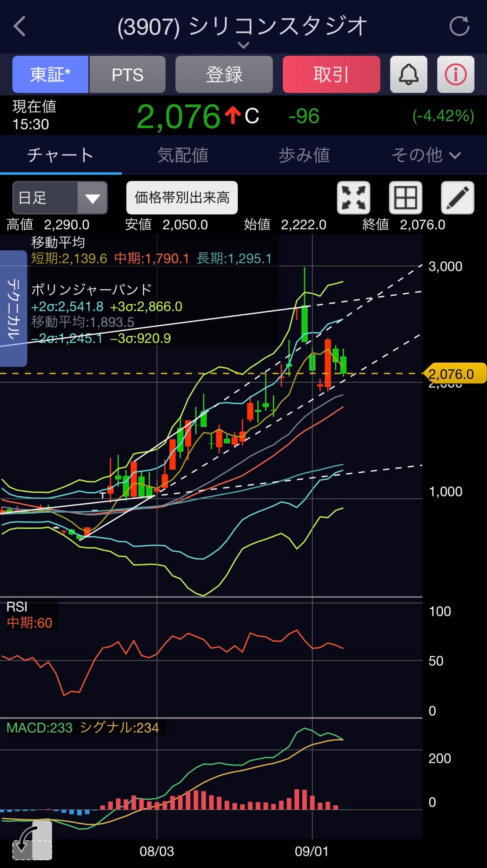This screenshot has height=868, width=487.
Task: Expand chart to full screen
Action: (x=354, y=198)
